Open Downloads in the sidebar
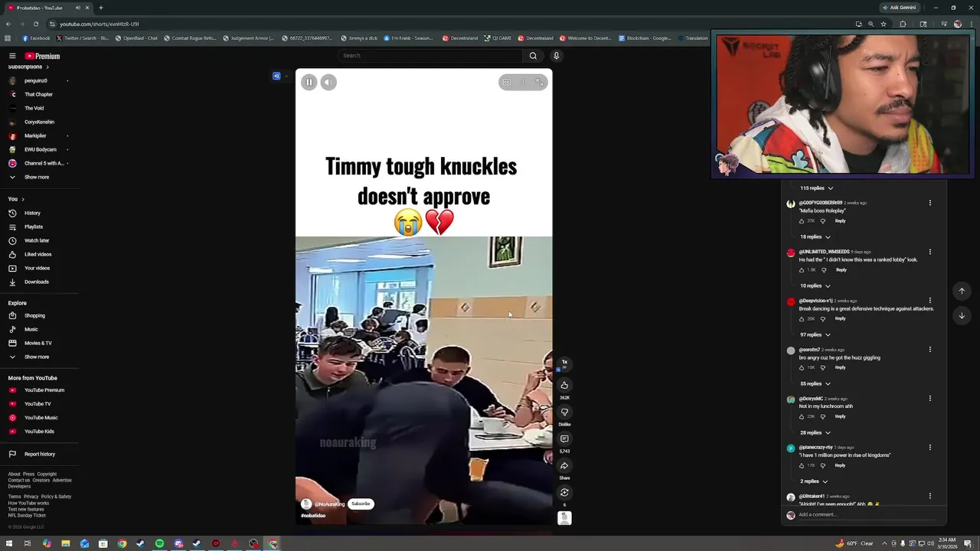 [36, 282]
